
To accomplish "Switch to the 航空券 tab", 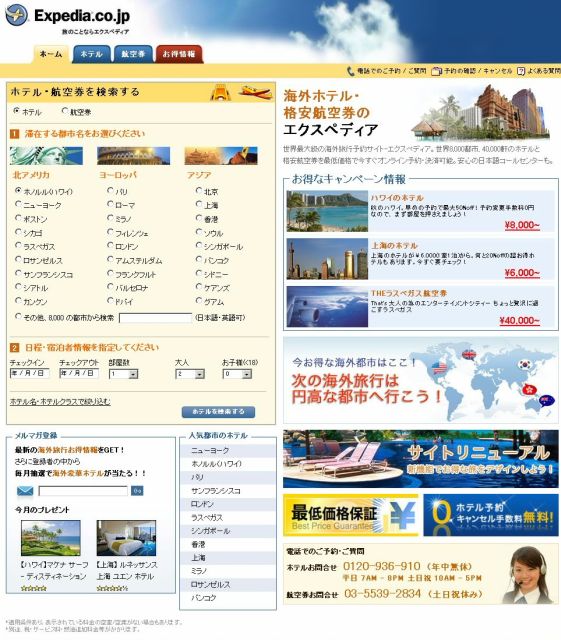I will [x=133, y=54].
